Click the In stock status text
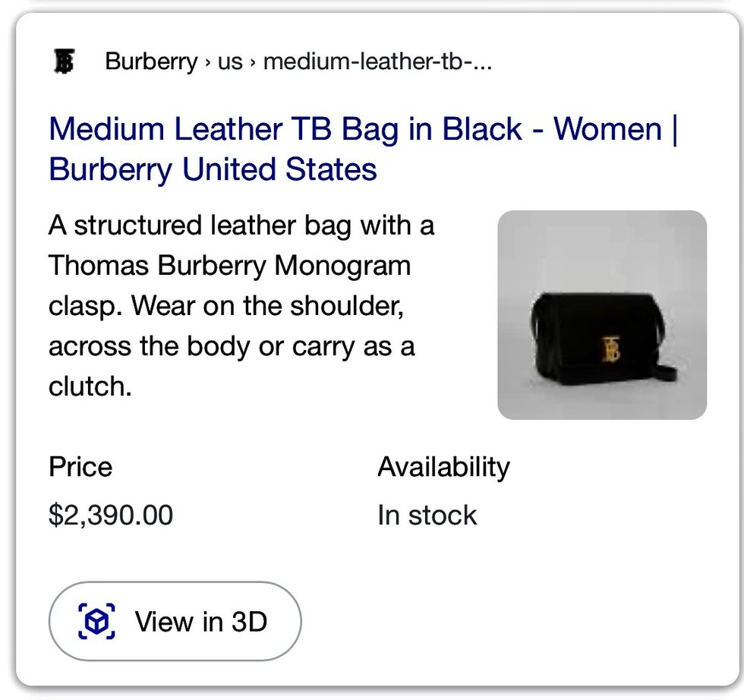 point(427,515)
